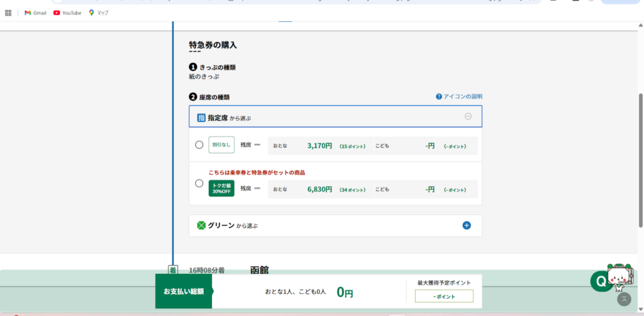Open the YouTube bookmark
Screen dimensions: 644x316
[x=67, y=13]
